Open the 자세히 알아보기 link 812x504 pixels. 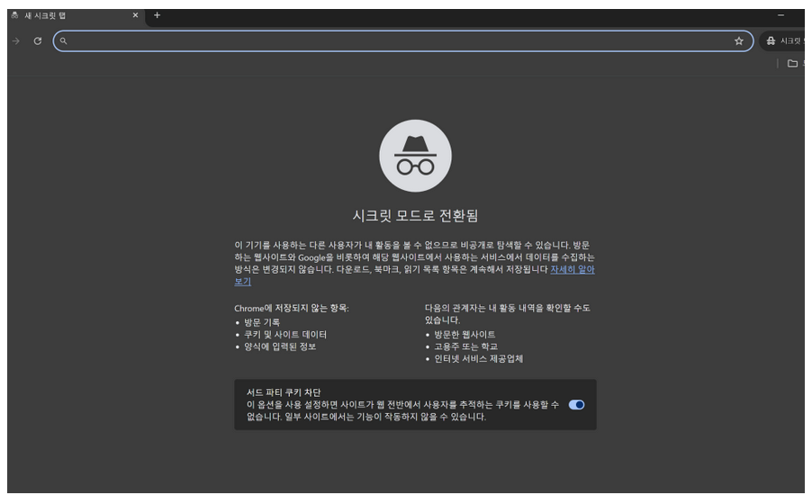click(x=573, y=269)
